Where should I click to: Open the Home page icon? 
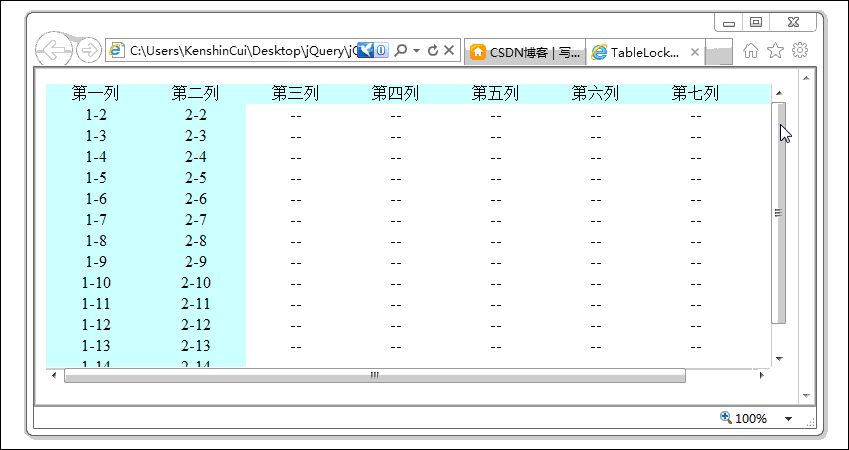click(x=750, y=51)
